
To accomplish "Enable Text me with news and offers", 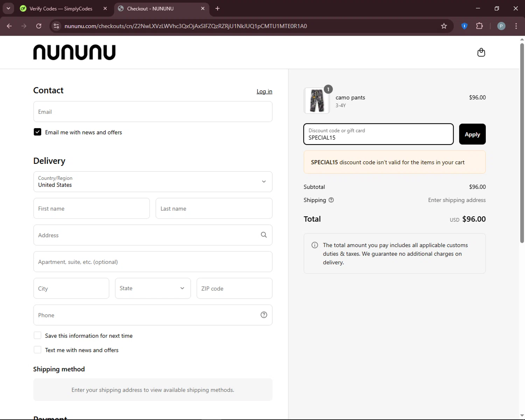I will coord(37,350).
